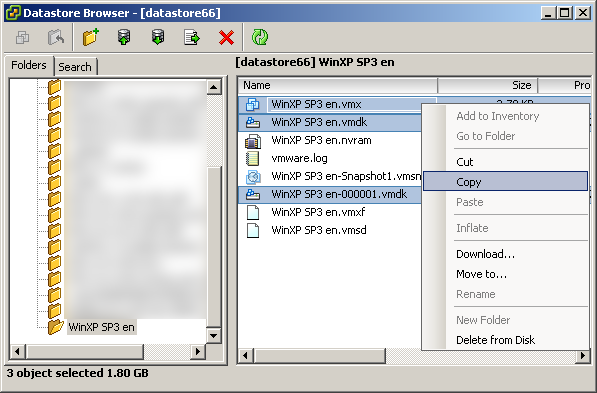Viewport: 597px width, 393px height.
Task: Click the grayed copy toolbar icon
Action: tap(22, 37)
